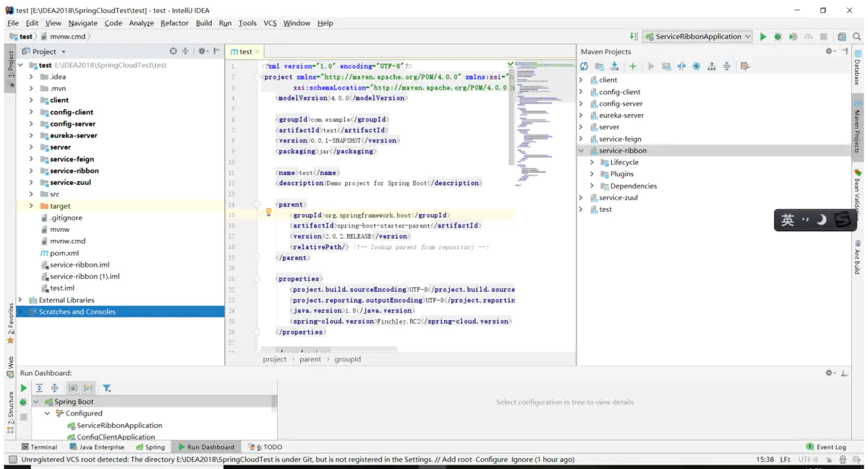
Task: Collapse all nodes in Run Dashboard
Action: [54, 388]
